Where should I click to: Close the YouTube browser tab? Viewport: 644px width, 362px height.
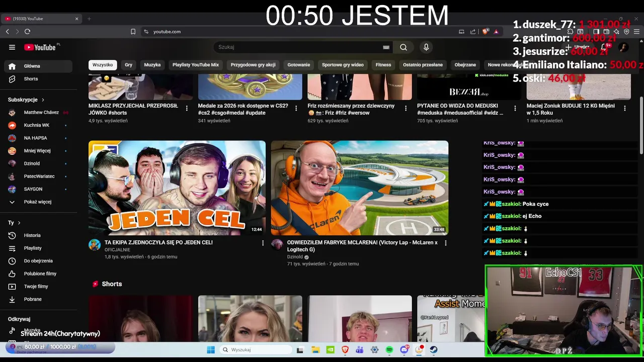(77, 19)
